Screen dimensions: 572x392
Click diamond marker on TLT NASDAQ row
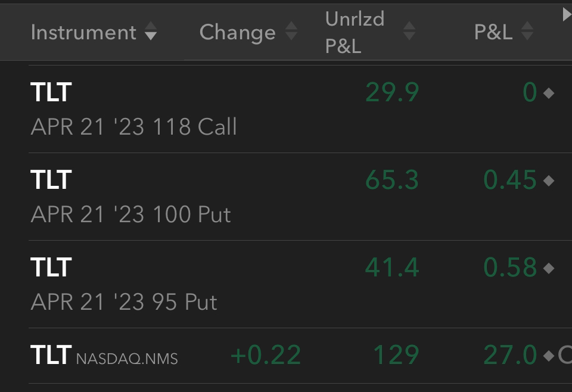[x=549, y=356]
